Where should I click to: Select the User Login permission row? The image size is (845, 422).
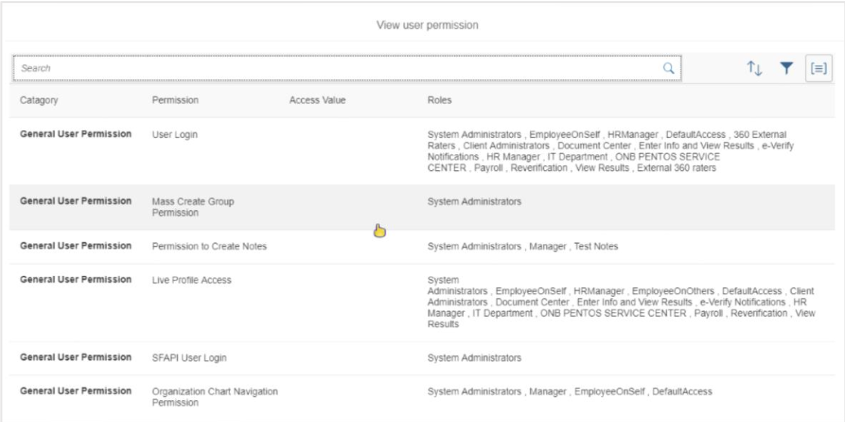176,134
